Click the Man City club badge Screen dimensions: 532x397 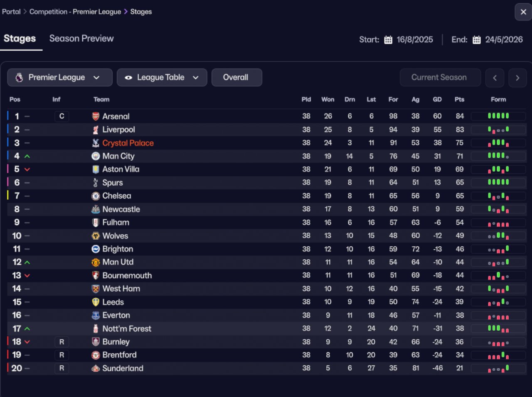point(96,156)
